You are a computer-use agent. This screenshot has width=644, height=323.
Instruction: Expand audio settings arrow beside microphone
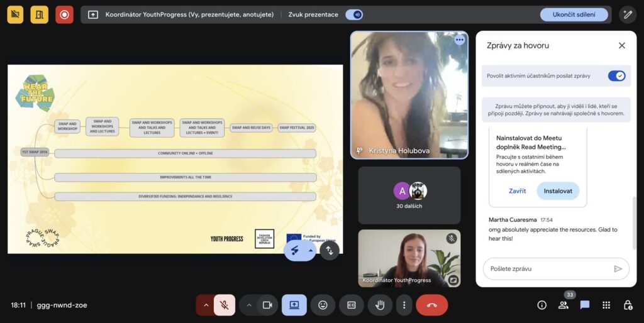tap(204, 305)
